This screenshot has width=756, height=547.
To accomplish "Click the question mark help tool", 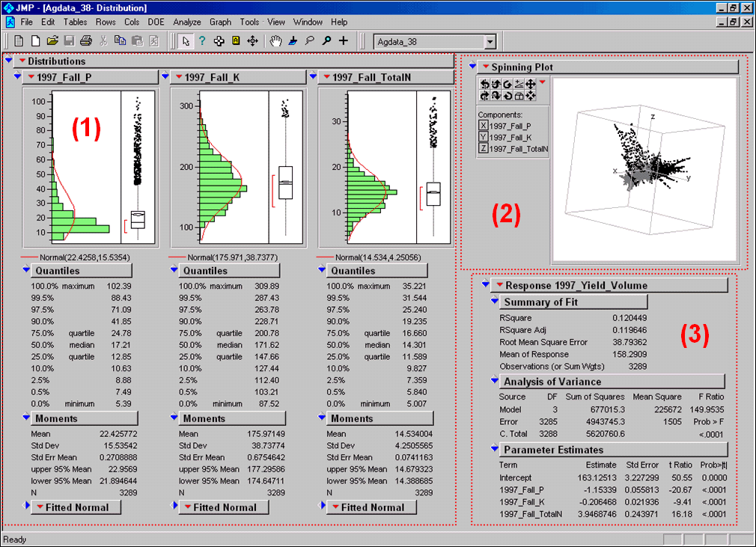I will (x=202, y=41).
